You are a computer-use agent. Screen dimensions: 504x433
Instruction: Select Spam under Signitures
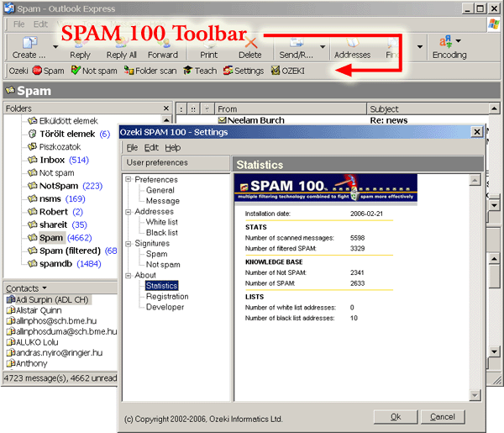(156, 254)
